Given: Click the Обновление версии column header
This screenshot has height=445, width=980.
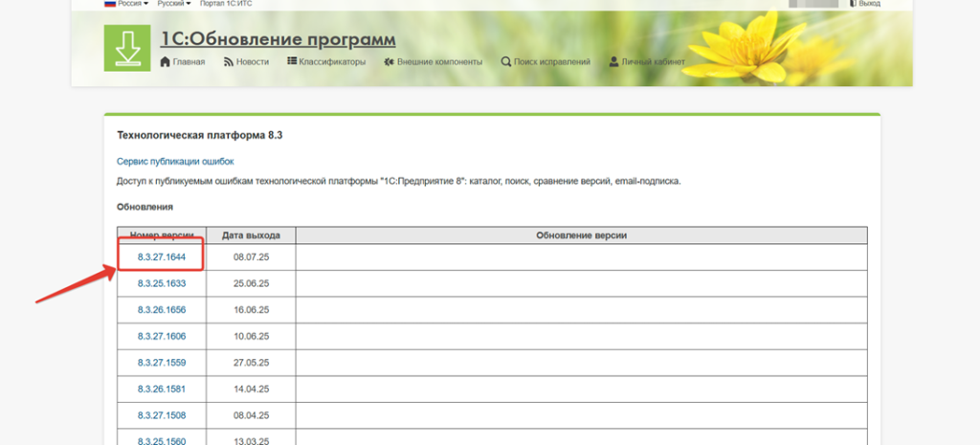Looking at the screenshot, I should [x=581, y=235].
